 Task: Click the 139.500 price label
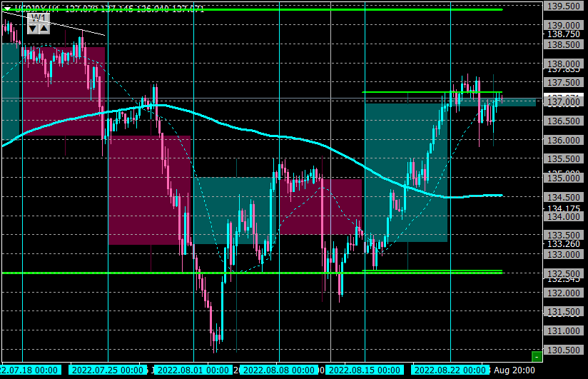563,6
